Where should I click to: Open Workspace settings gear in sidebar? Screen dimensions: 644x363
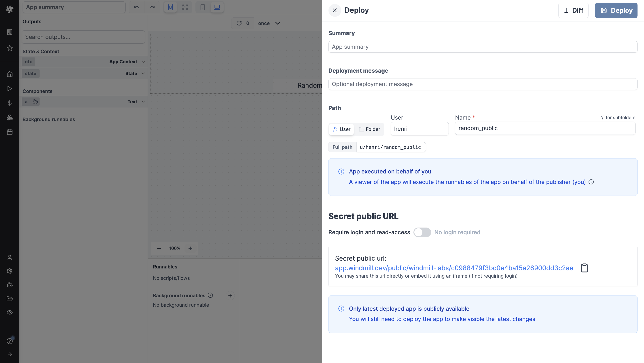[x=9, y=271]
